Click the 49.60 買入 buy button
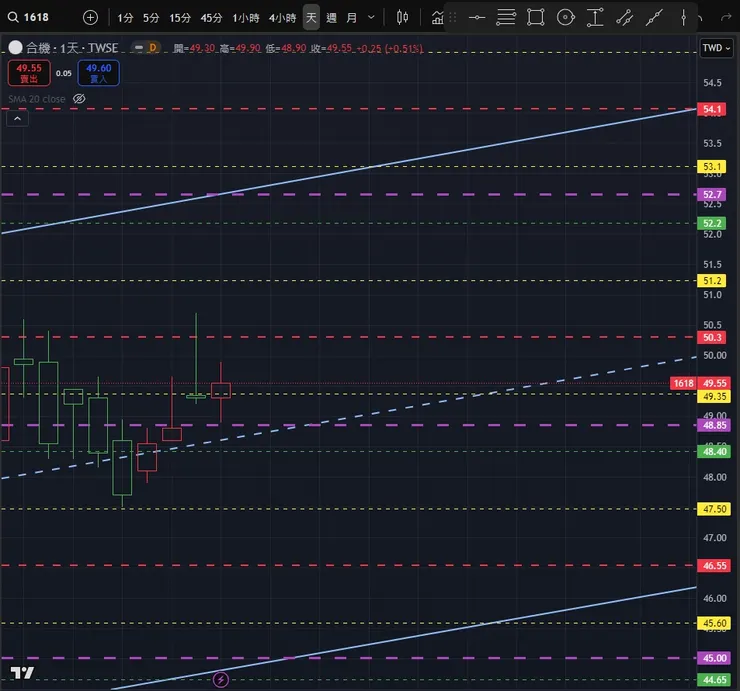The height and width of the screenshot is (691, 740). [x=99, y=73]
